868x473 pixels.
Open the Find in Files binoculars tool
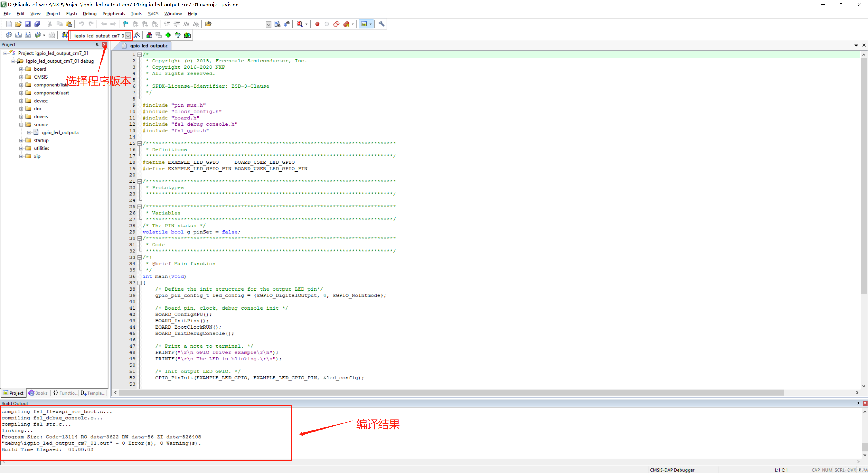tap(277, 24)
